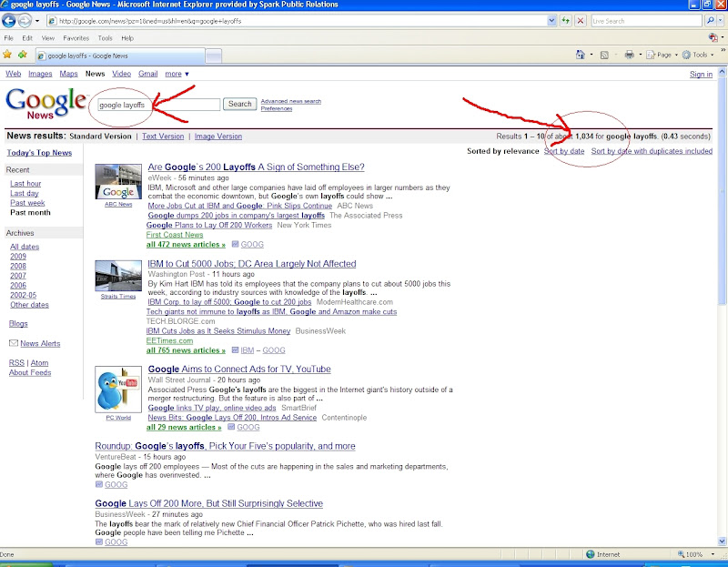The height and width of the screenshot is (567, 728).
Task: Click the Add to Favorites star icon
Action: (22, 55)
